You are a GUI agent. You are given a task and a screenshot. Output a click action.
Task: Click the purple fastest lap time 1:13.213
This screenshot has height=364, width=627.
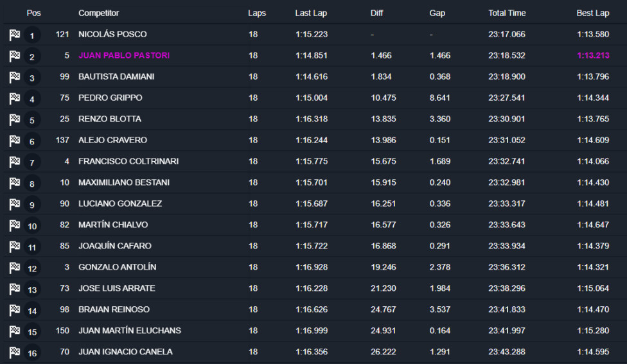tap(593, 56)
